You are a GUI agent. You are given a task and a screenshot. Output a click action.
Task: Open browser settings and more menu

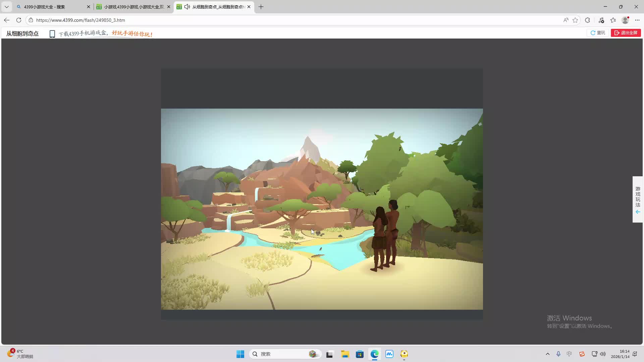point(637,20)
